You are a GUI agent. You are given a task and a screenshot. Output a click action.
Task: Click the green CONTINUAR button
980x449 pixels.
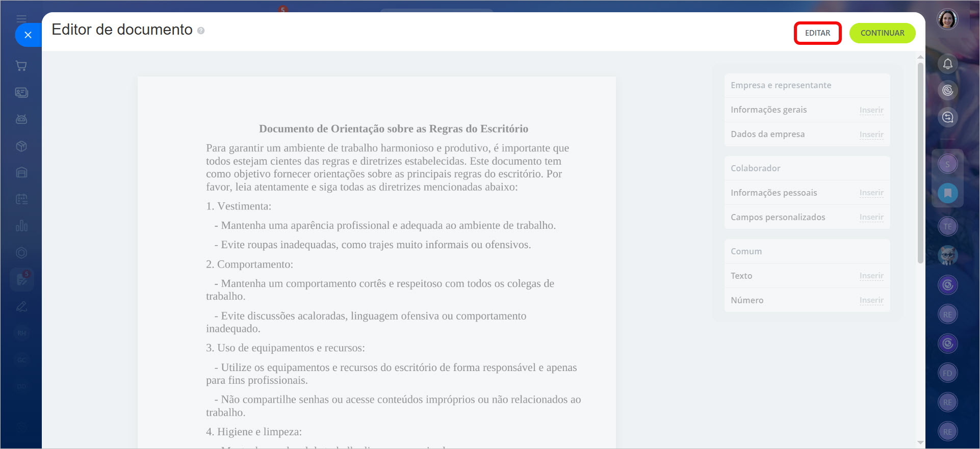882,33
